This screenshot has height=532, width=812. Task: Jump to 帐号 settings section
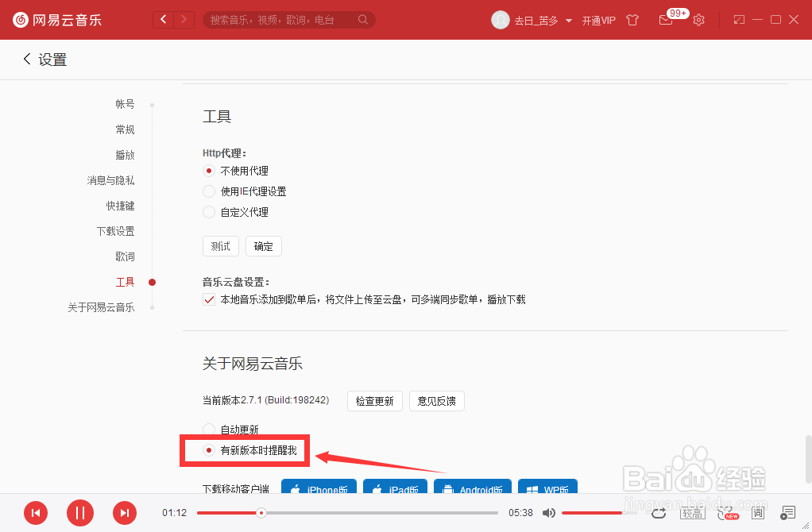(x=125, y=104)
